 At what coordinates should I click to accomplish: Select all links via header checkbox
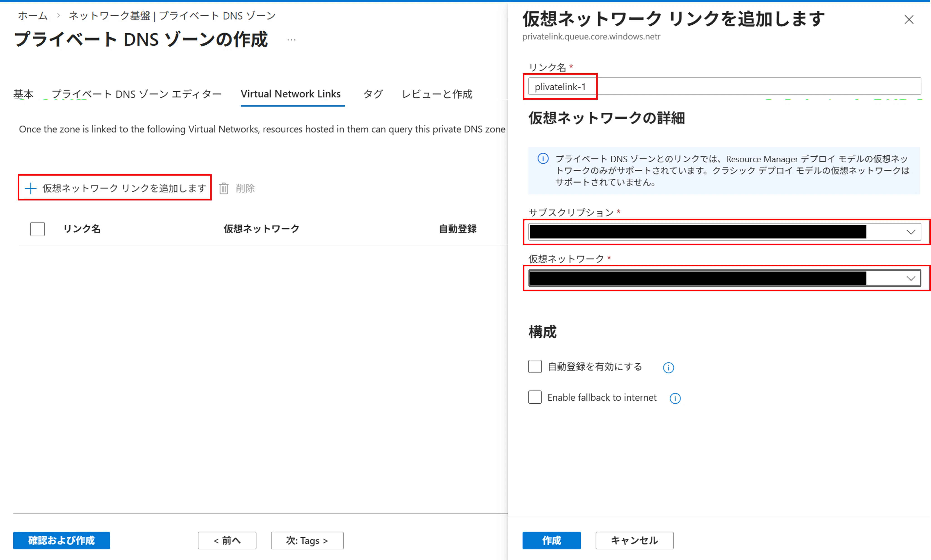pyautogui.click(x=37, y=229)
